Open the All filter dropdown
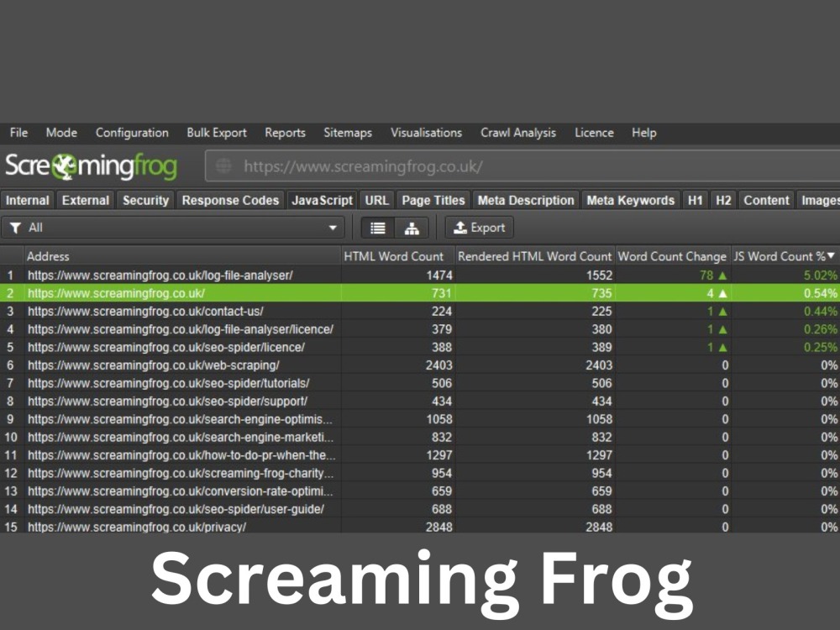This screenshot has width=840, height=630. click(172, 228)
